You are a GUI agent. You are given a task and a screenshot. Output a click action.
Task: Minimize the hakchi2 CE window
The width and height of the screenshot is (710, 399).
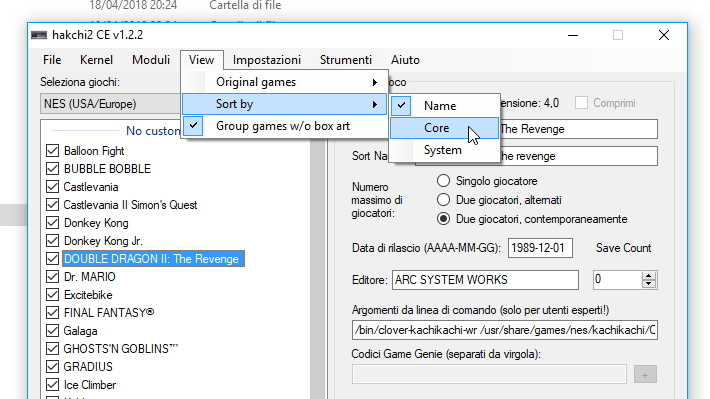click(573, 35)
